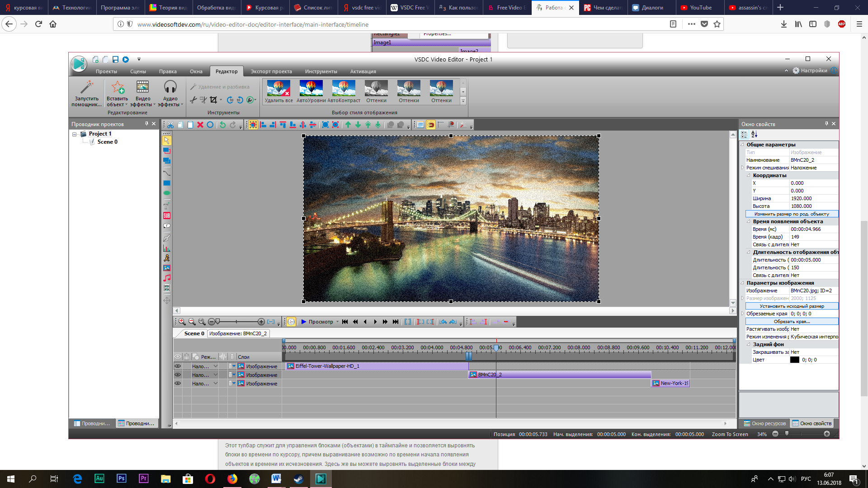Click the red X delete icon
This screenshot has height=488, width=868.
click(x=200, y=125)
